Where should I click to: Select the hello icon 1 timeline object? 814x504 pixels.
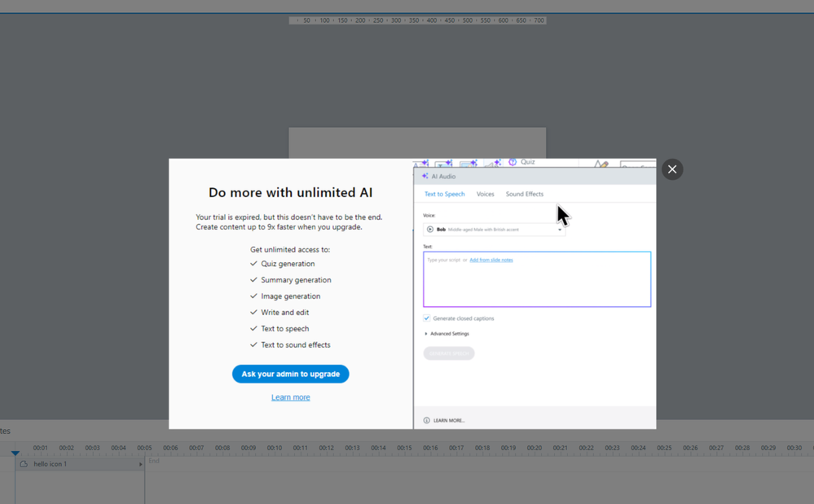tap(80, 464)
